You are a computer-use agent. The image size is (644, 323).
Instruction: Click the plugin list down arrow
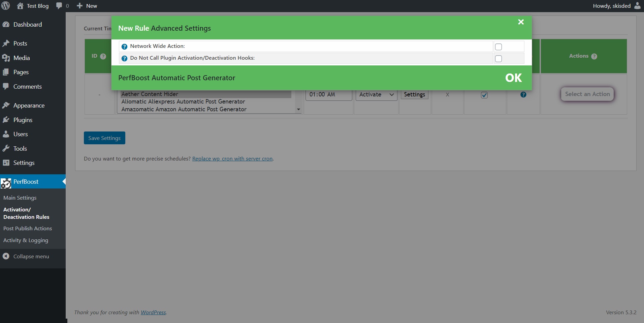(298, 109)
